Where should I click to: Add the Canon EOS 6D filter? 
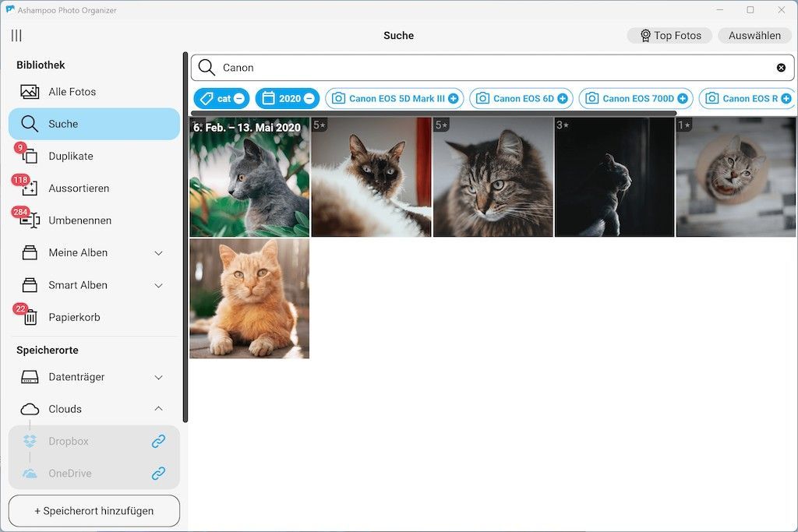coord(562,99)
